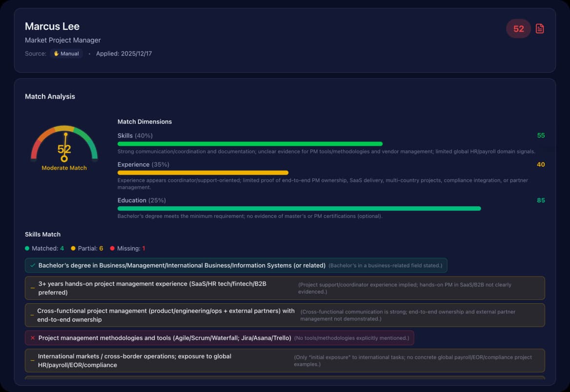Expand the partially hidden skill row at bottom
This screenshot has height=392, width=570.
click(285, 378)
